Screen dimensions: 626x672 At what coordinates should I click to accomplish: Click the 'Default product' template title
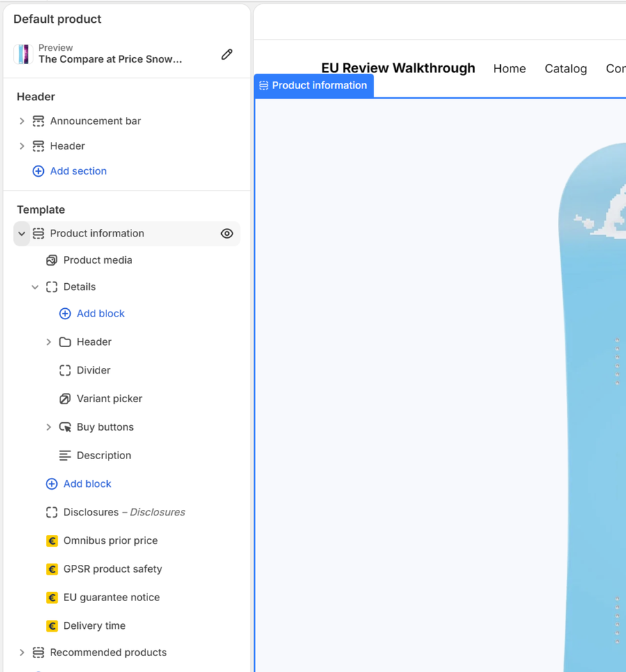pyautogui.click(x=58, y=19)
